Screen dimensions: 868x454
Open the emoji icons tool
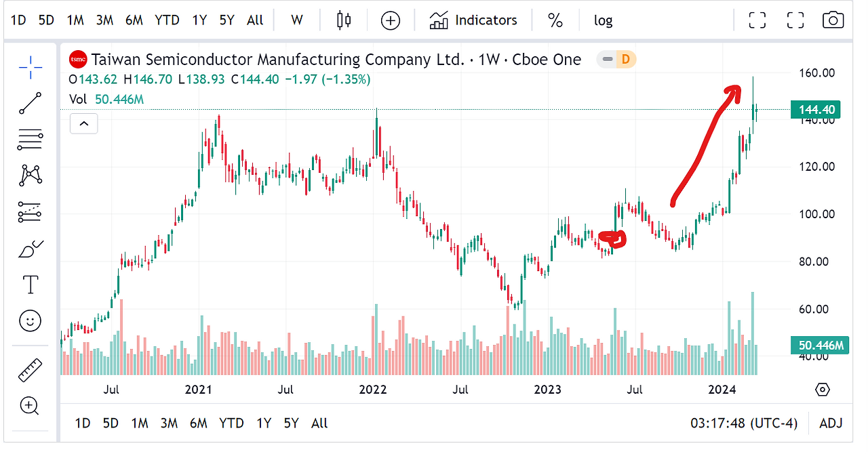pos(30,321)
